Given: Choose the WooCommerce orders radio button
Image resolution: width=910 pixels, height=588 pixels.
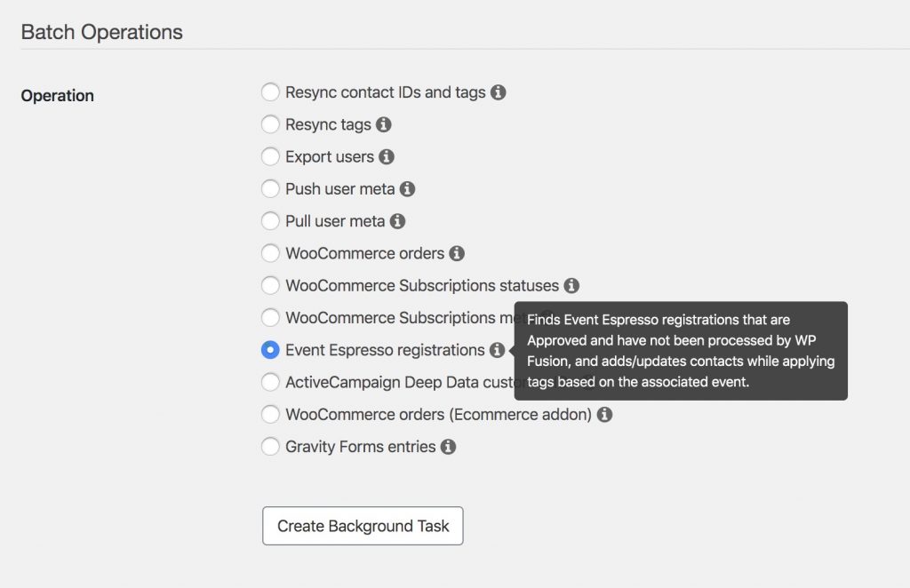Looking at the screenshot, I should [x=270, y=254].
